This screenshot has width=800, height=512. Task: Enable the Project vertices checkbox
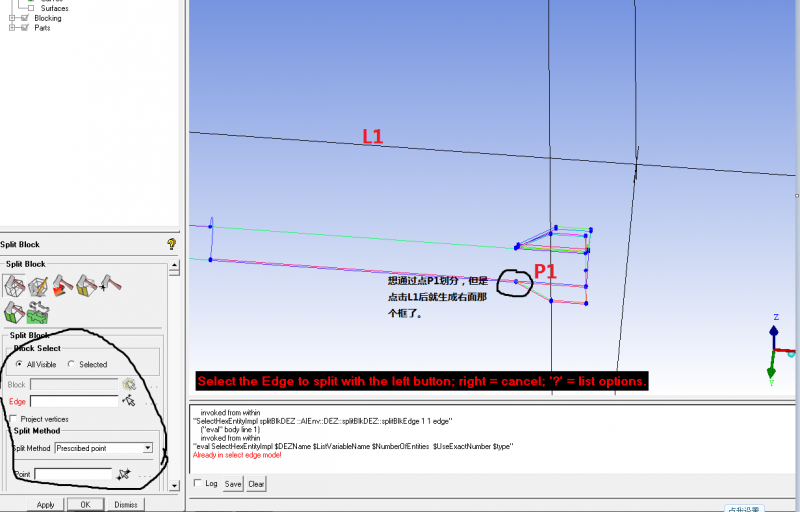[13, 419]
